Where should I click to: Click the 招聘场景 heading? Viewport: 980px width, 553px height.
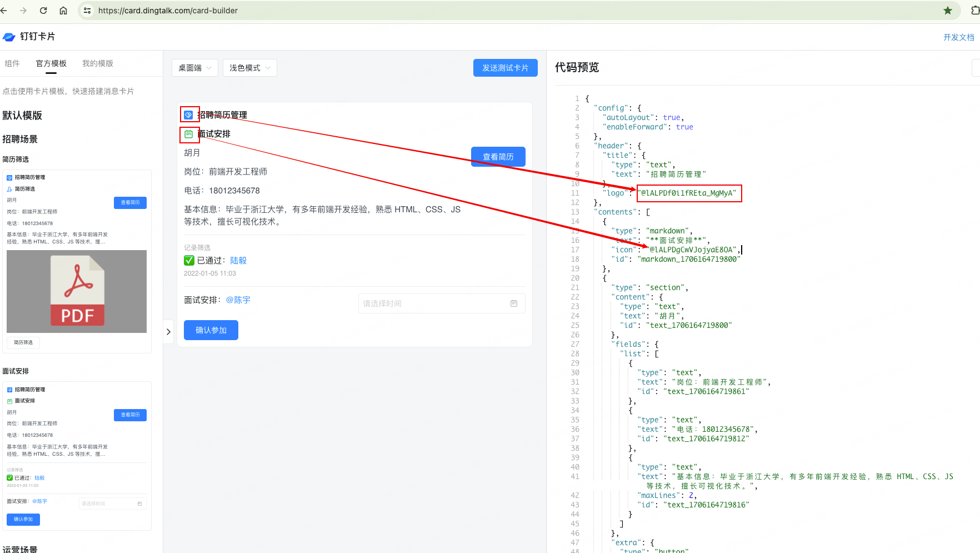(20, 139)
